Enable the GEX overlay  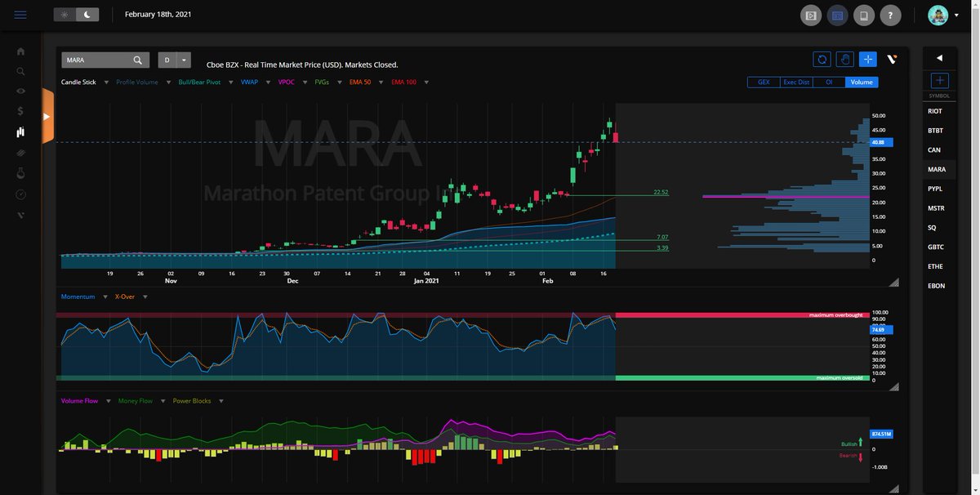pyautogui.click(x=763, y=81)
